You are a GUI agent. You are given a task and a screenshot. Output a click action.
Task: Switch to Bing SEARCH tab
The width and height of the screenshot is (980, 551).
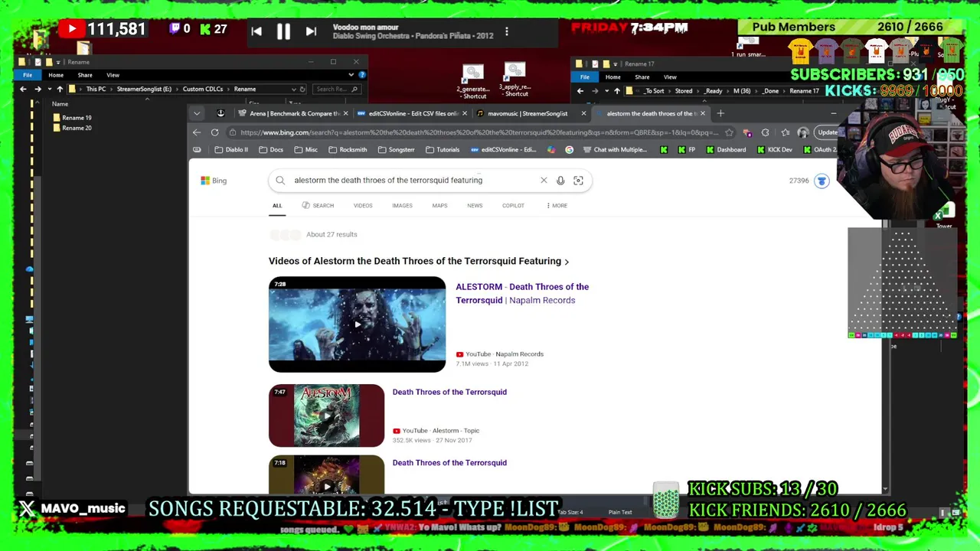click(318, 205)
